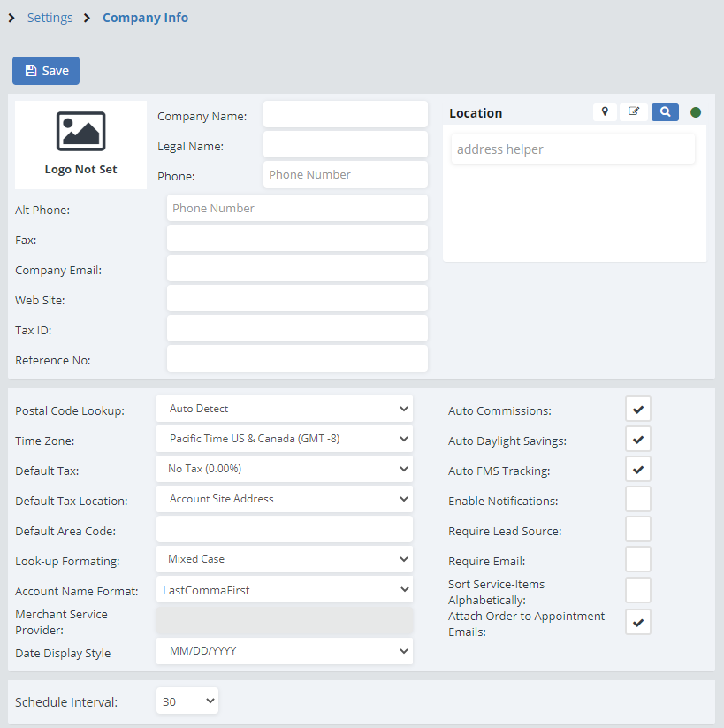The image size is (724, 728).
Task: Click the Company Info breadcrumb
Action: pos(145,18)
